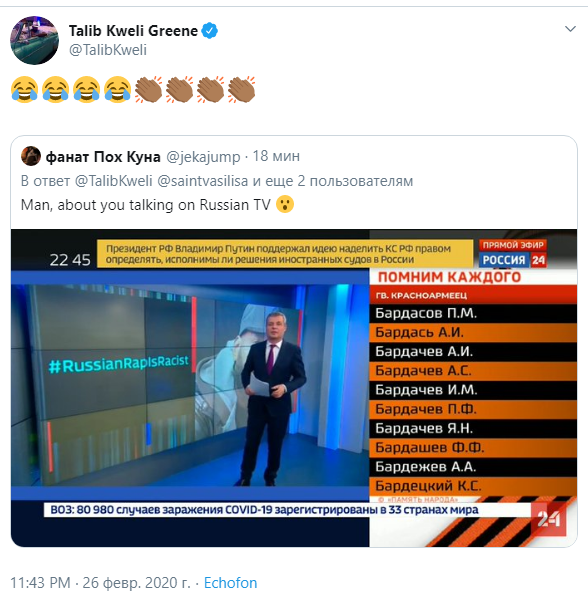Click the Echofon source link
The width and height of the screenshot is (588, 606).
click(x=230, y=583)
